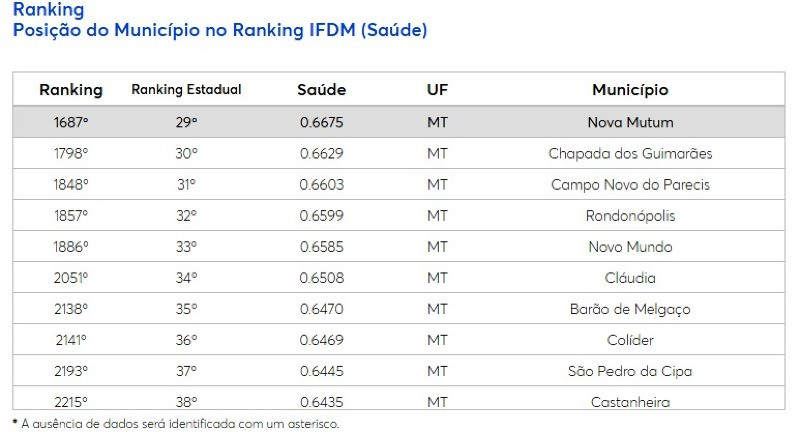Click the Rondonópolis municipality name

pos(630,216)
